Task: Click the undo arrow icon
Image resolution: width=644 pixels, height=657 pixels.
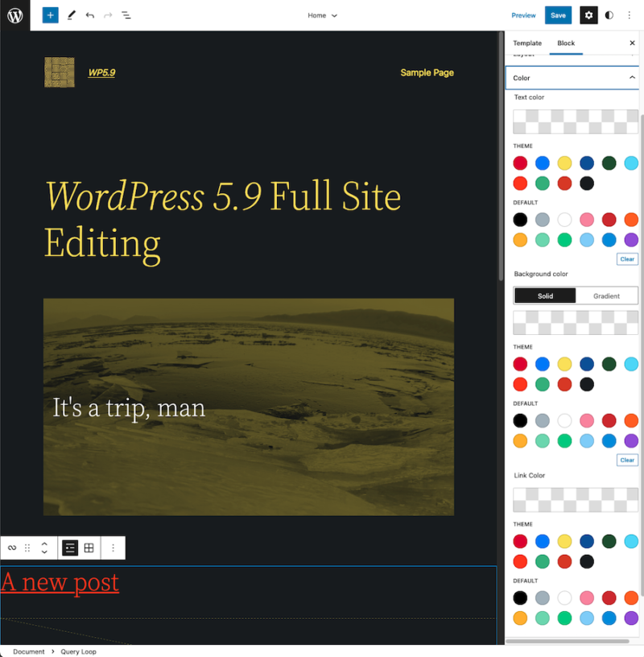Action: point(89,15)
